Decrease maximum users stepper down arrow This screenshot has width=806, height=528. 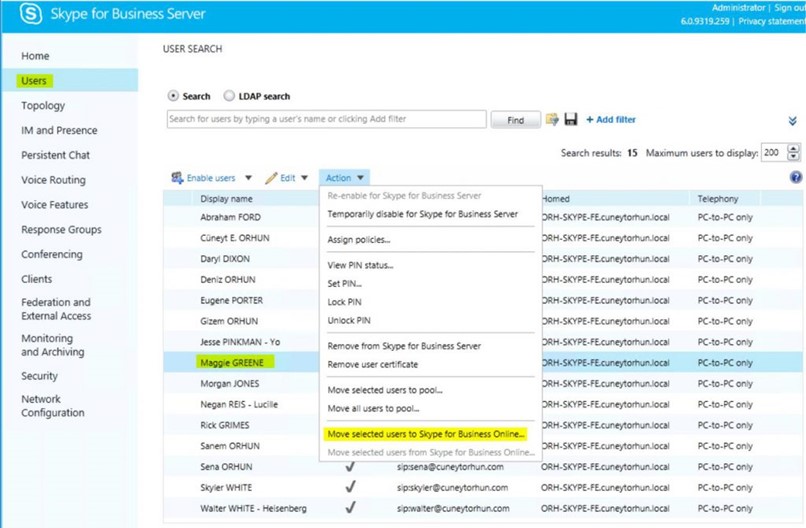(794, 157)
